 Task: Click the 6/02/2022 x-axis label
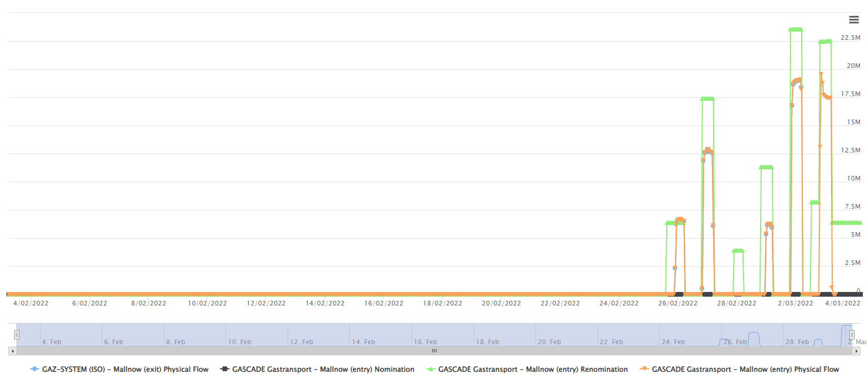(90, 303)
